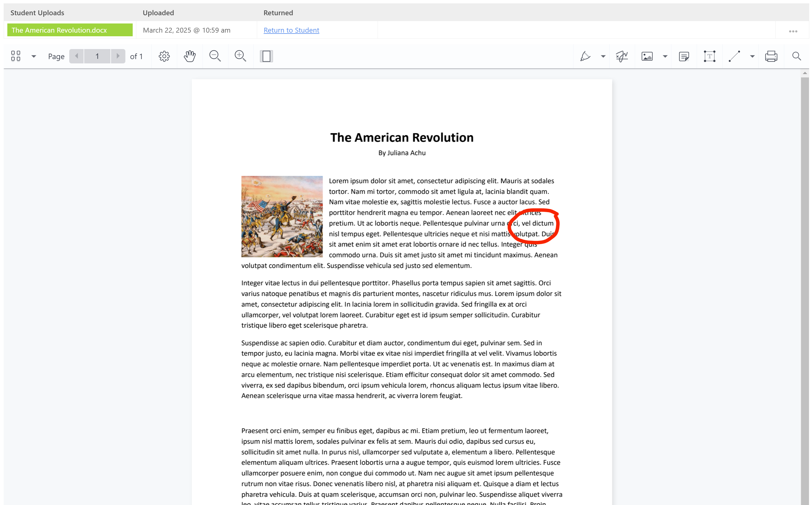Print the document
The image size is (812, 505).
coord(771,56)
